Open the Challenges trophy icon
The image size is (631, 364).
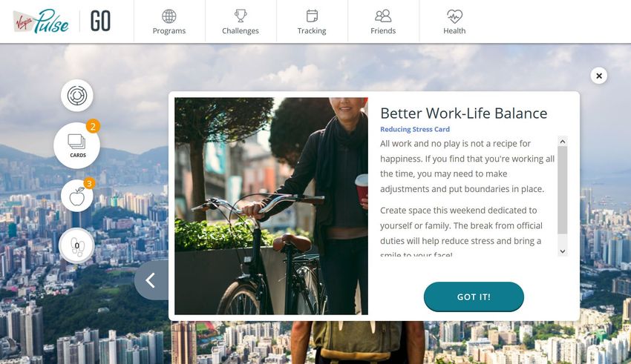pos(241,16)
